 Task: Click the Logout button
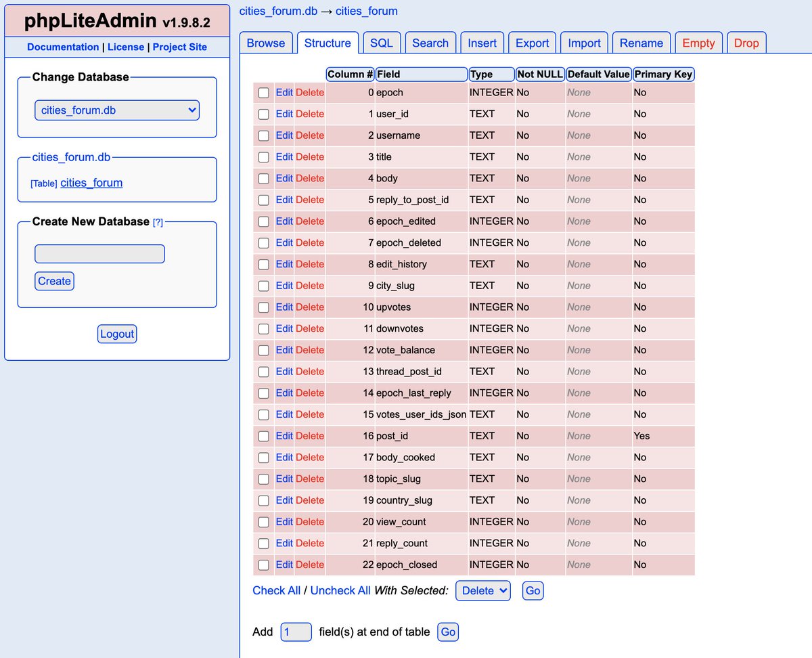[x=116, y=333]
